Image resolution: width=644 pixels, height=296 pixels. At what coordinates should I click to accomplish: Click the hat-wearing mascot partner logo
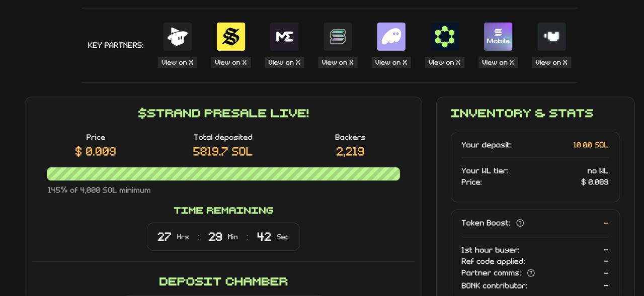178,37
